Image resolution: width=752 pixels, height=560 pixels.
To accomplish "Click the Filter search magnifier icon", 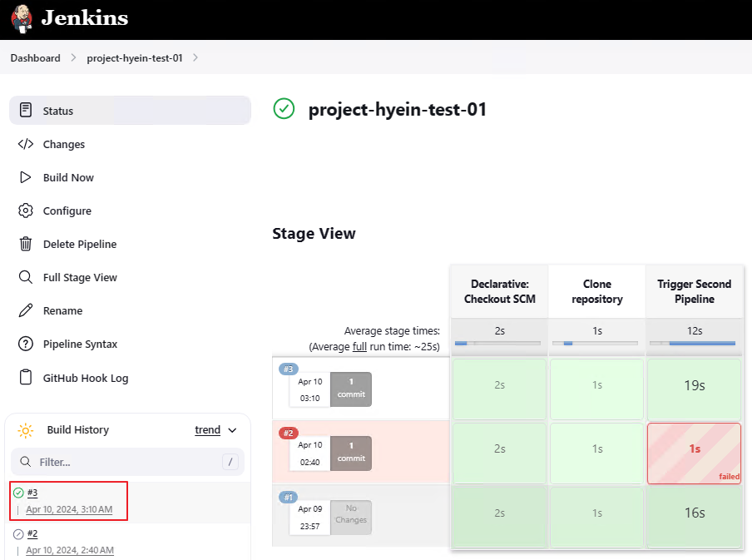I will pyautogui.click(x=26, y=462).
